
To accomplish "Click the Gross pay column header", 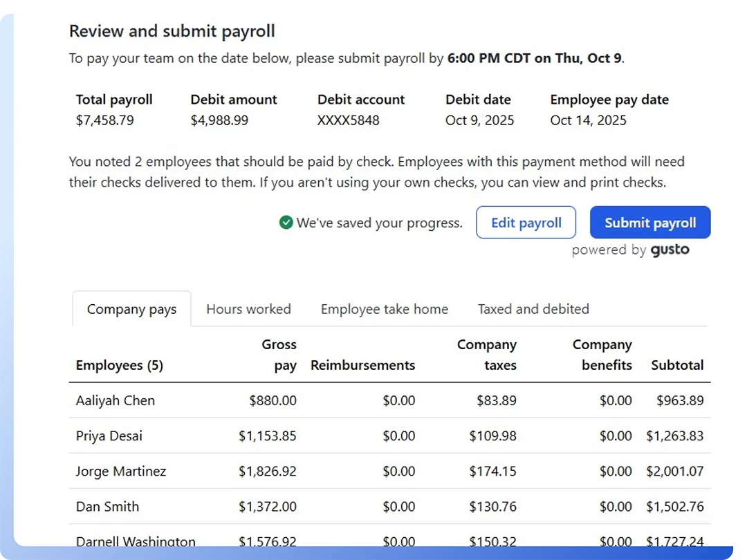I will [279, 355].
